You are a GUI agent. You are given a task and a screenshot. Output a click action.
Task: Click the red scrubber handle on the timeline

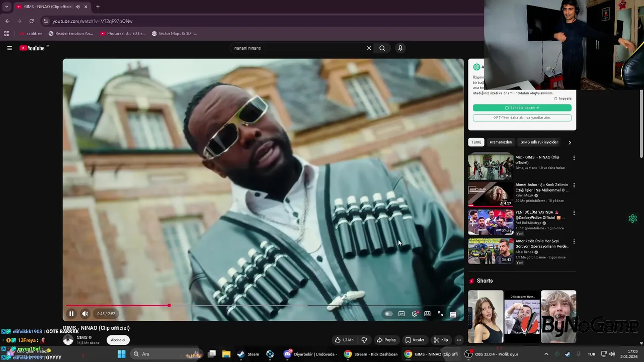(x=169, y=305)
